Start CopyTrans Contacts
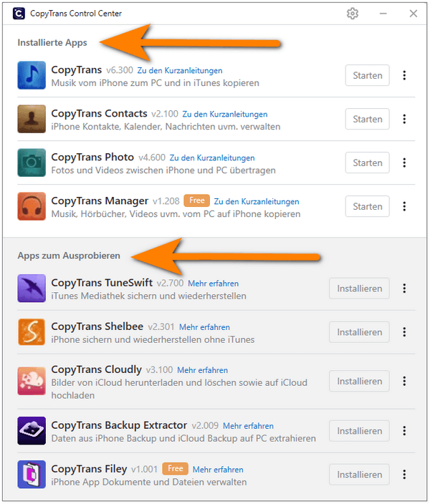The image size is (430, 504). [x=367, y=119]
